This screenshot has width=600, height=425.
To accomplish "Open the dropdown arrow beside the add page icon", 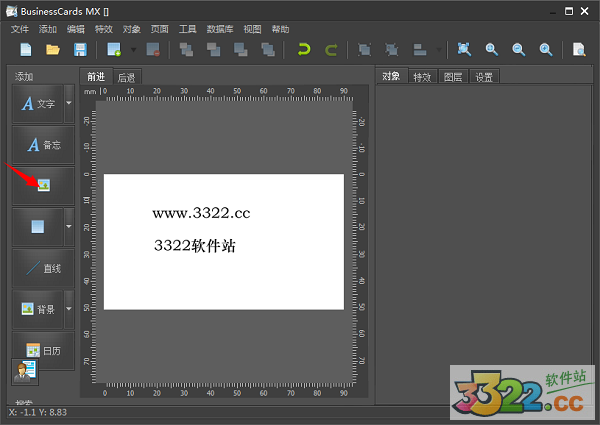I will tap(133, 50).
